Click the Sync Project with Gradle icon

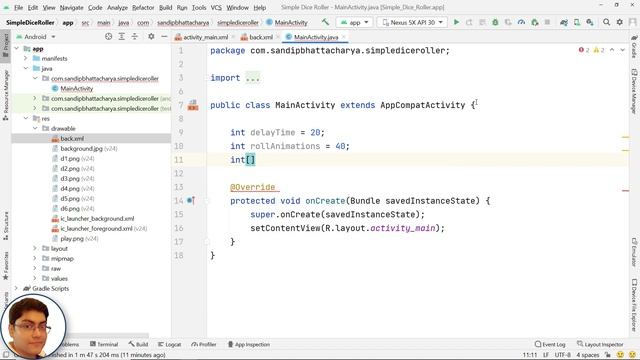point(564,22)
